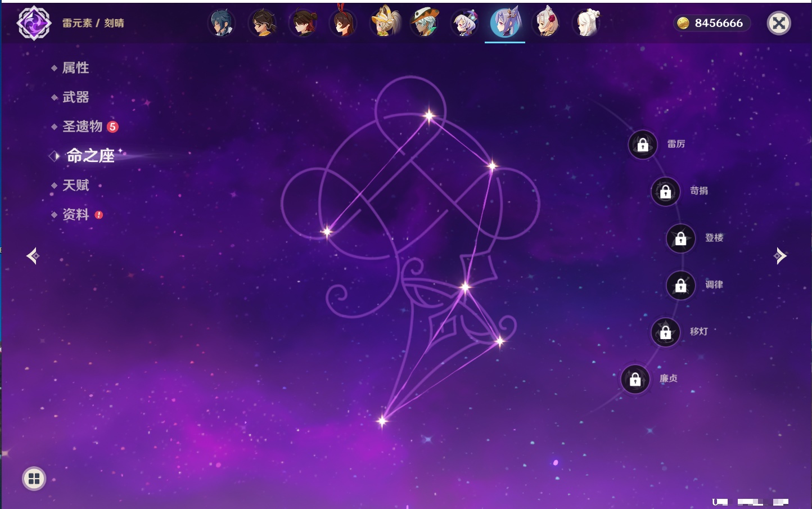Open the locked 登楼 constellation node
This screenshot has height=509, width=812.
pyautogui.click(x=681, y=238)
